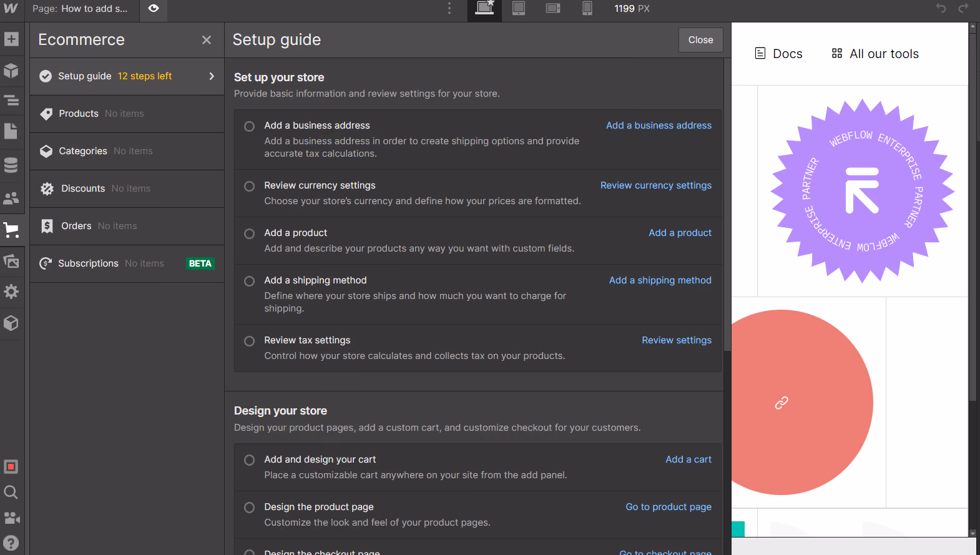Open the Symbols cube panel
Viewport: 980px width, 555px height.
point(11,70)
